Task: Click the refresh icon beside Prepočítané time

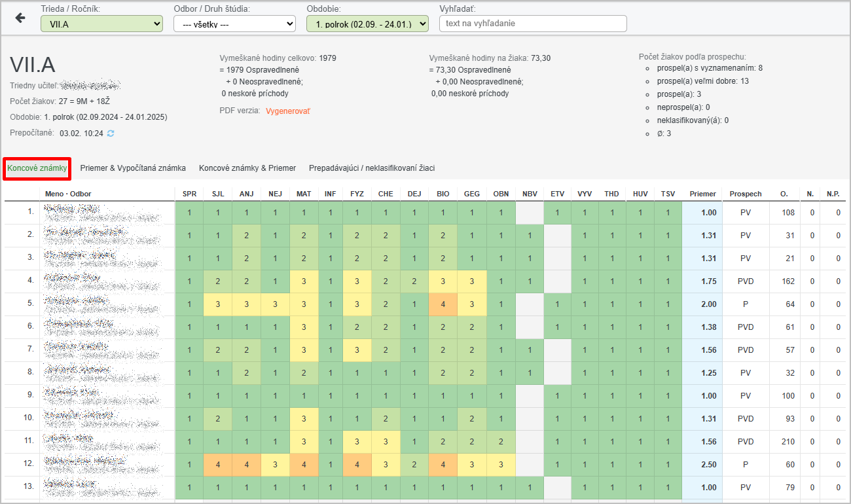Action: pyautogui.click(x=111, y=134)
